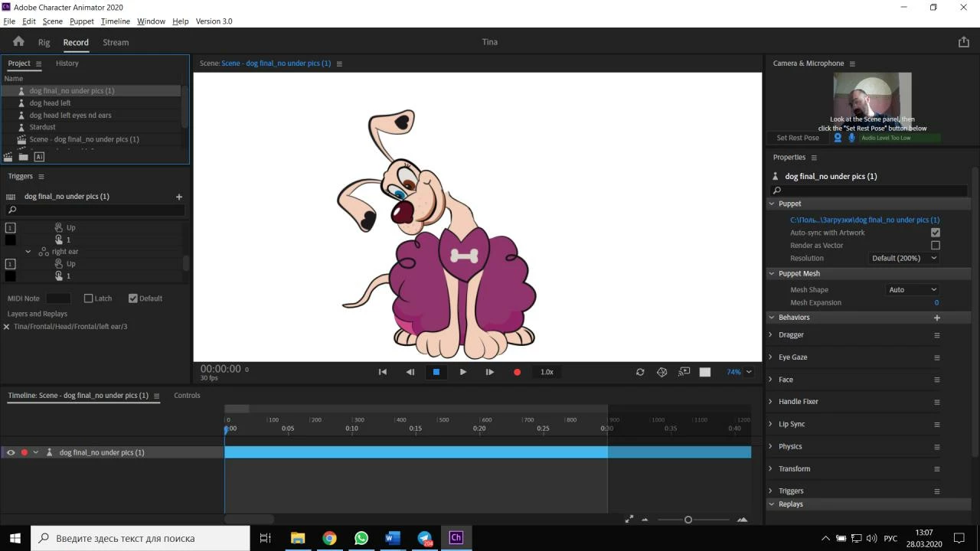Enable Render as Vector checkbox
Screen dimensions: 980x551
pos(936,246)
